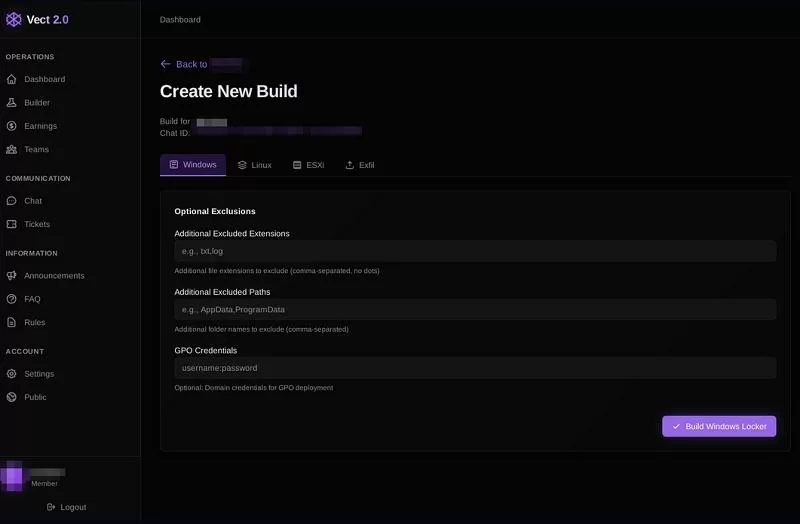Focus the Additional Excluded Paths field

(x=475, y=310)
